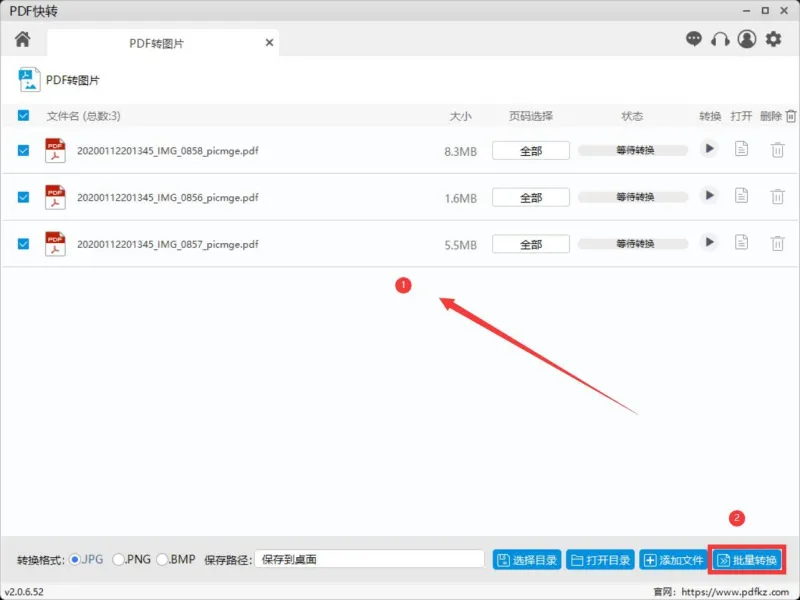Minimize the PDF快转 window
Image resolution: width=800 pixels, height=600 pixels.
pos(746,10)
